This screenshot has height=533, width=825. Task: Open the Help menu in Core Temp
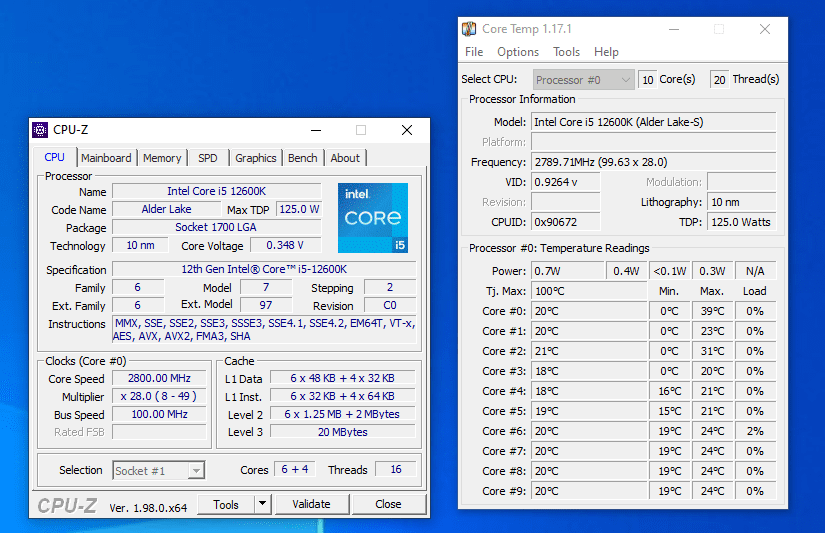606,52
